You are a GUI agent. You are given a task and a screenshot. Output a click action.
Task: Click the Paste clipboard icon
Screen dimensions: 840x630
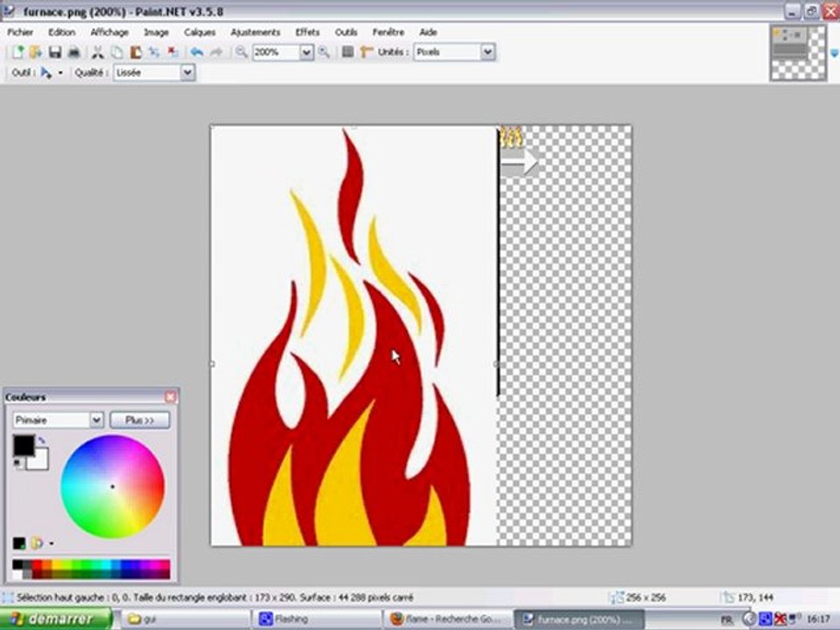pos(136,52)
